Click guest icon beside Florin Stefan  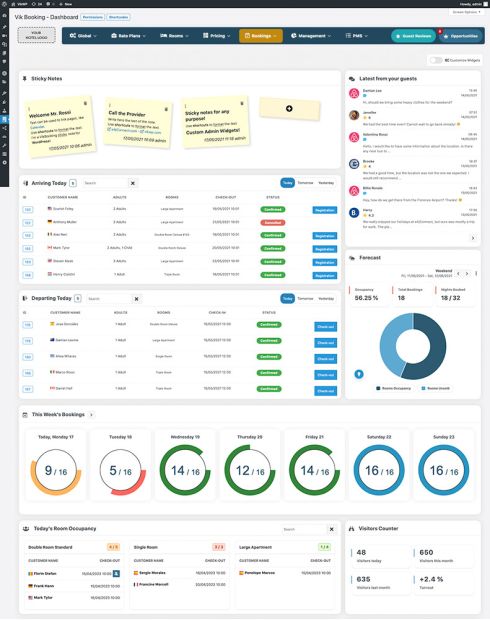pyautogui.click(x=116, y=573)
